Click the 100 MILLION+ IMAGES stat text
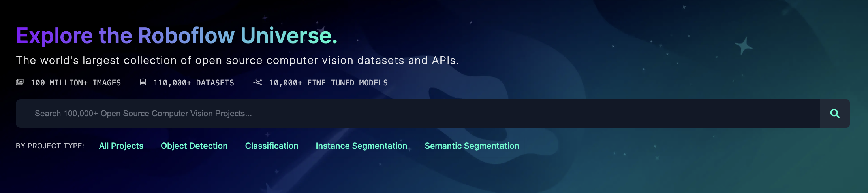This screenshot has width=868, height=193. click(x=76, y=83)
